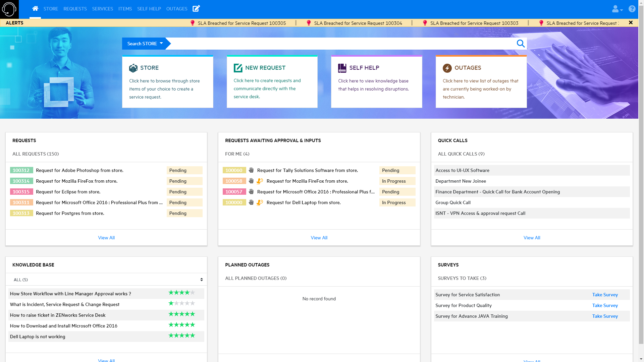
Task: Click the new request pencil icon in navbar
Action: [196, 9]
